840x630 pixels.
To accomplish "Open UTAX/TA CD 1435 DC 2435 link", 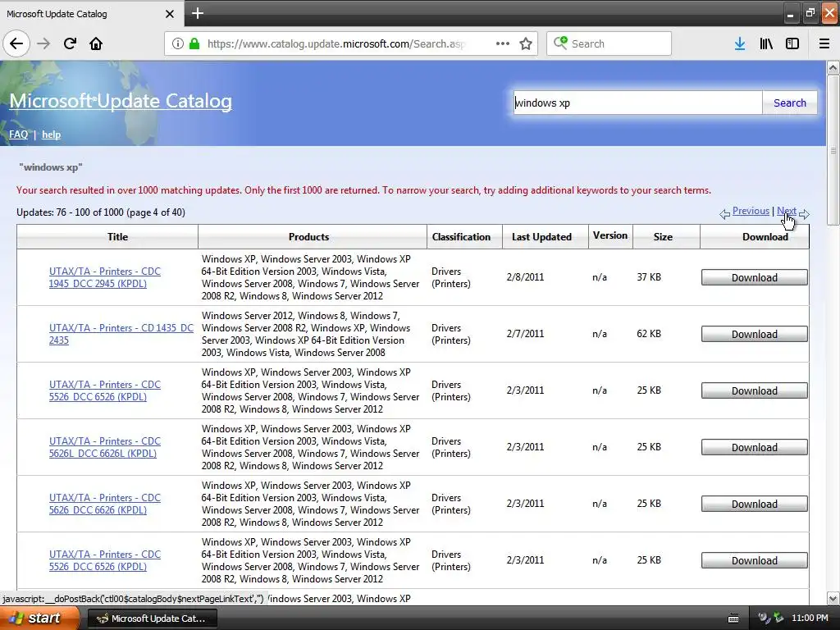I will [x=121, y=334].
